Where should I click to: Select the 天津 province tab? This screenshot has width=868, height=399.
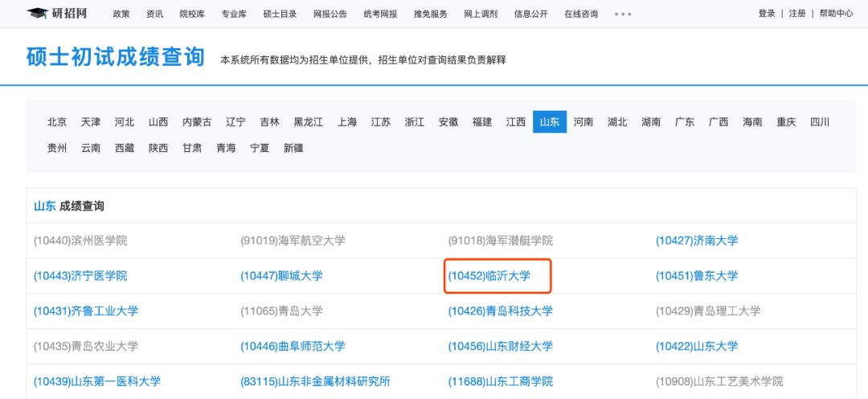click(x=91, y=122)
